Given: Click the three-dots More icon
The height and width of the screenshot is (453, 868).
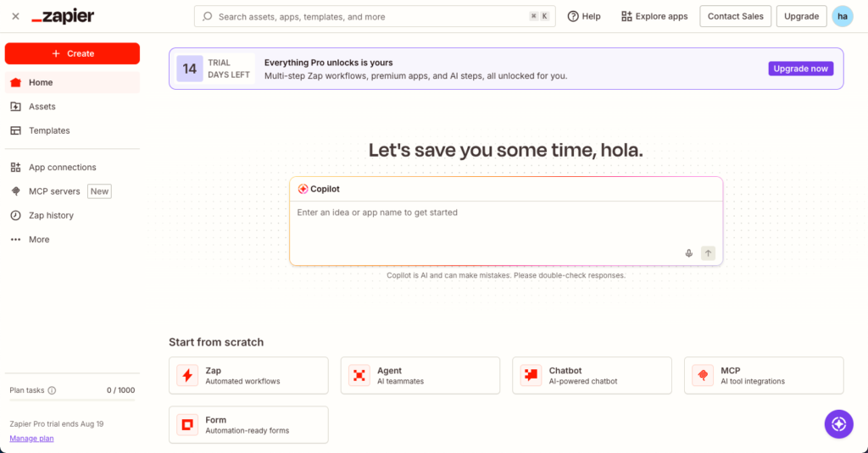Looking at the screenshot, I should coord(15,240).
